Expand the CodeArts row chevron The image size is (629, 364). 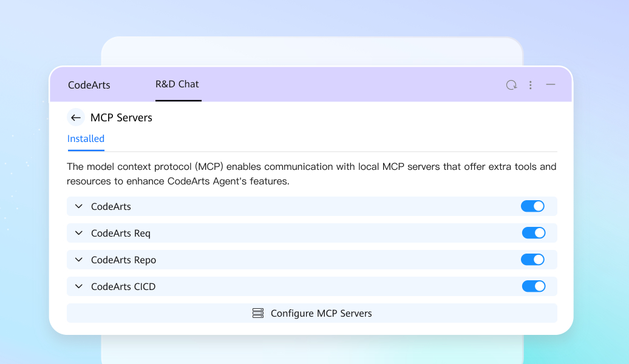click(x=78, y=206)
